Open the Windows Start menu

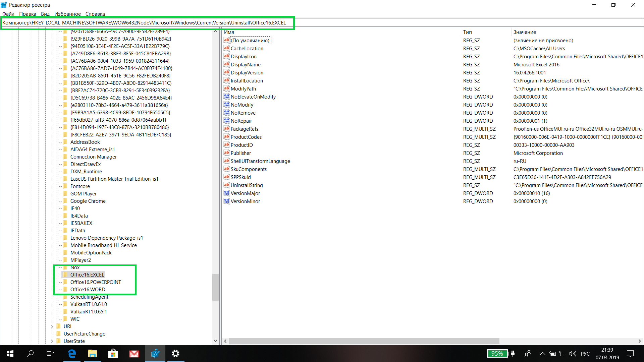pos(10,353)
